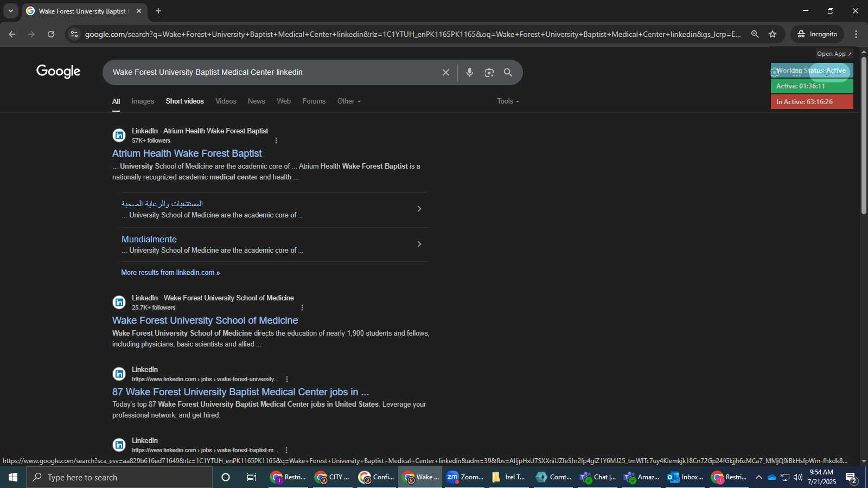Open Atrium Health Wake Forest Baptist link
Screen dimensions: 868x488
coord(187,153)
